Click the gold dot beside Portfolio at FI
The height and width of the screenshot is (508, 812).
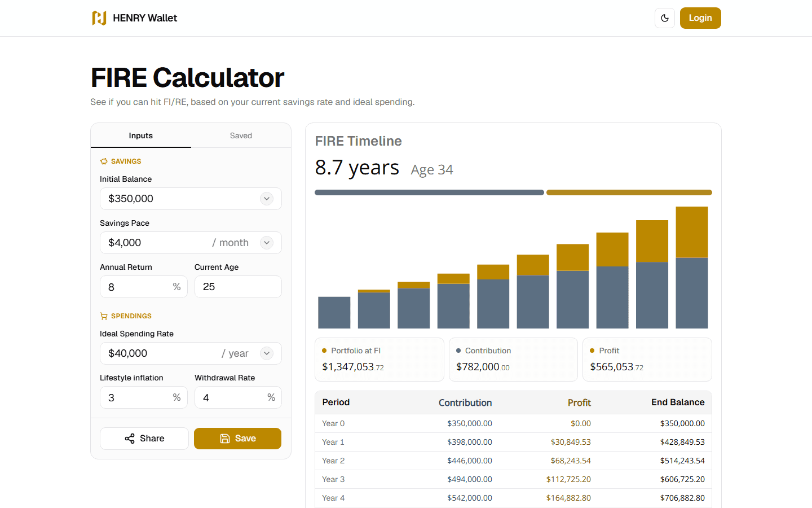[x=324, y=351]
